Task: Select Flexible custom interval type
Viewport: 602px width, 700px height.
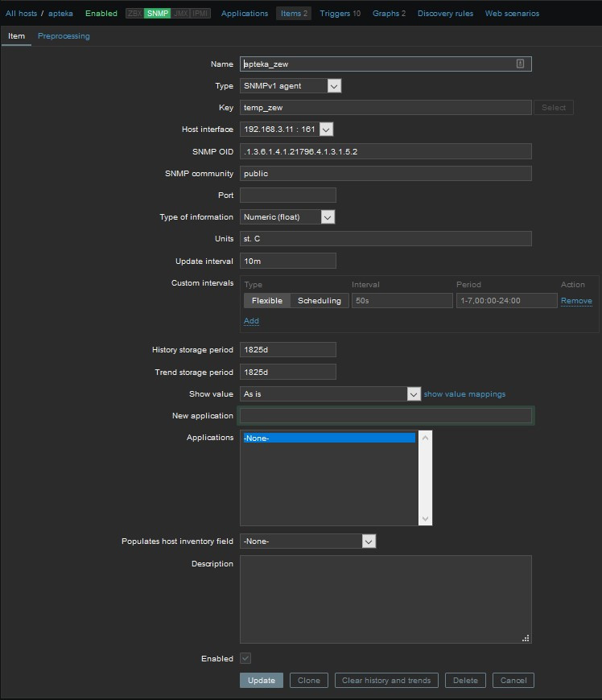Action: 267,301
